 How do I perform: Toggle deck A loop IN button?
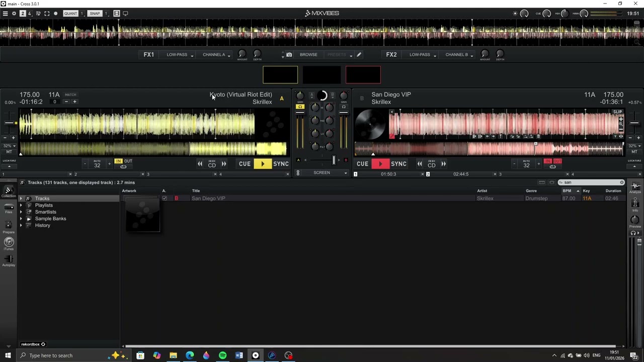[x=118, y=161]
